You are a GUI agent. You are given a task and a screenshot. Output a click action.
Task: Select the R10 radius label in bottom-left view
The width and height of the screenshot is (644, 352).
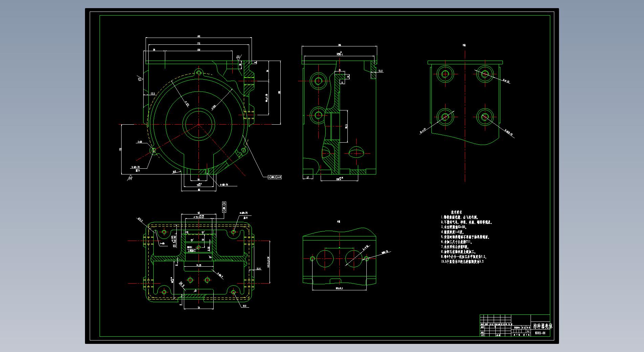pos(245,306)
